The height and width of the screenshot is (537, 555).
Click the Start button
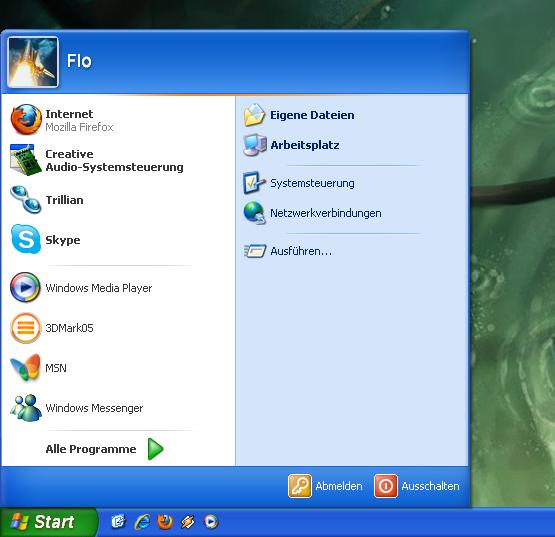coord(48,522)
